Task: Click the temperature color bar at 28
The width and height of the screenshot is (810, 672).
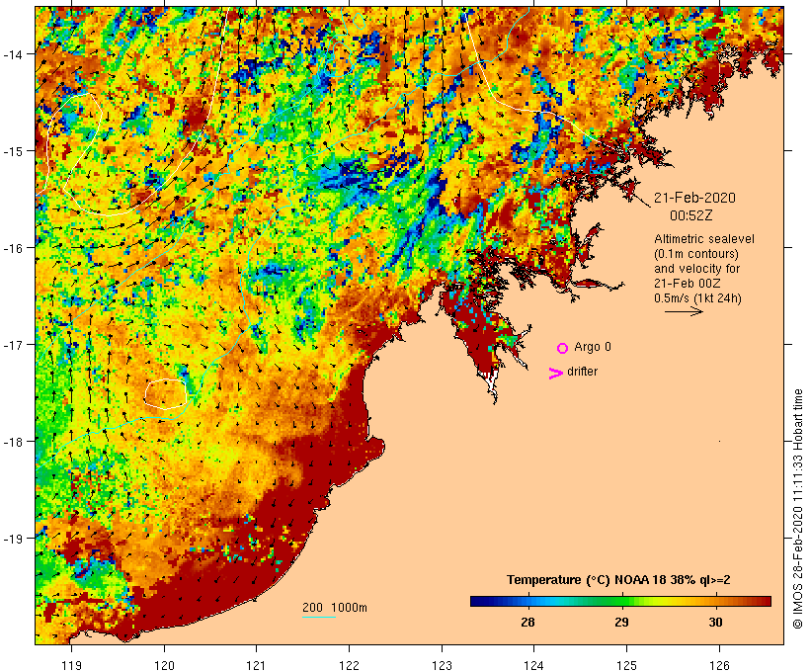Action: pyautogui.click(x=527, y=601)
